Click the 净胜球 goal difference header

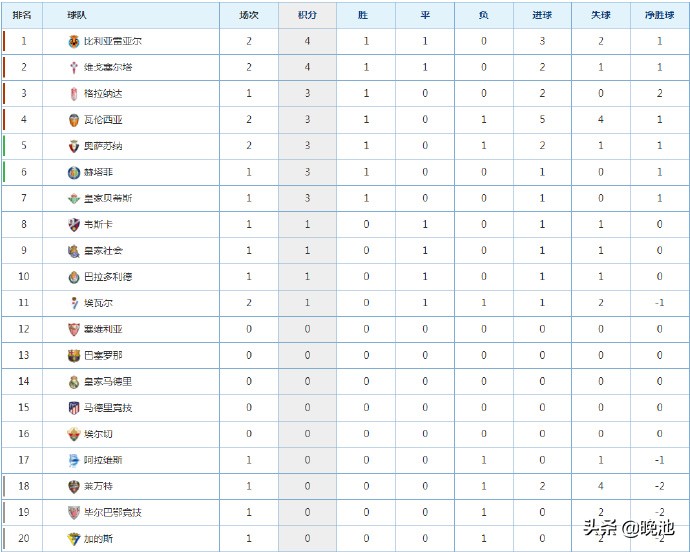pos(660,15)
